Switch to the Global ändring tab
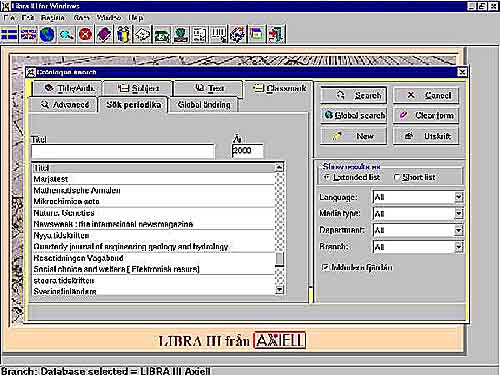Screen dimensions: 500x375 (204, 105)
